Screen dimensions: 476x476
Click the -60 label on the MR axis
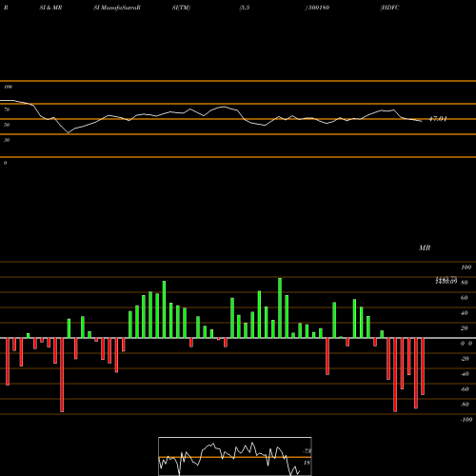point(465,389)
